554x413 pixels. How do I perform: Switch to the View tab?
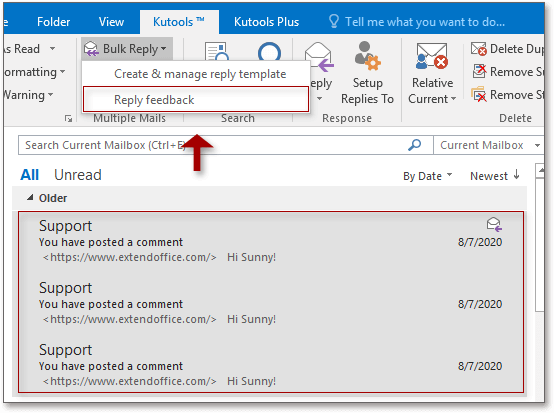point(111,22)
